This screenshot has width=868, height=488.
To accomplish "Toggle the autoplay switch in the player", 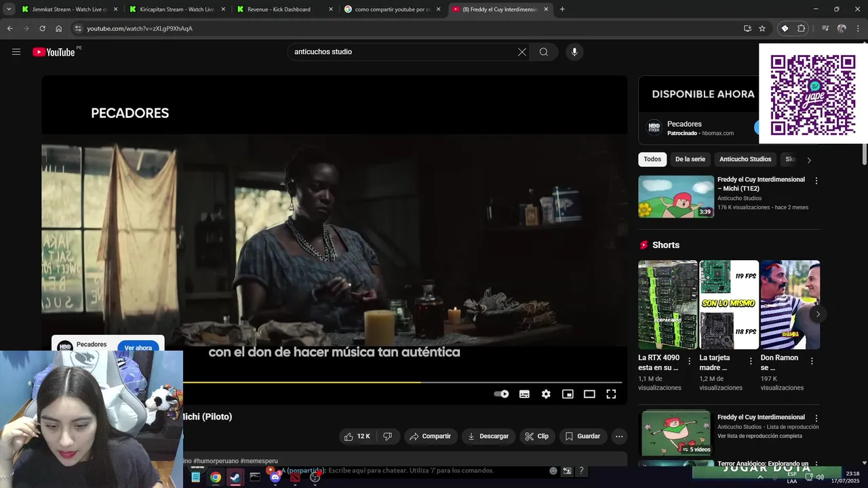I will (x=502, y=394).
